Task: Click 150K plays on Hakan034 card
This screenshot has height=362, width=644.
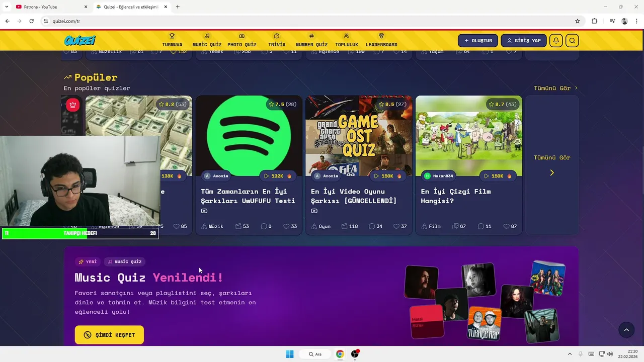Action: 498,176
